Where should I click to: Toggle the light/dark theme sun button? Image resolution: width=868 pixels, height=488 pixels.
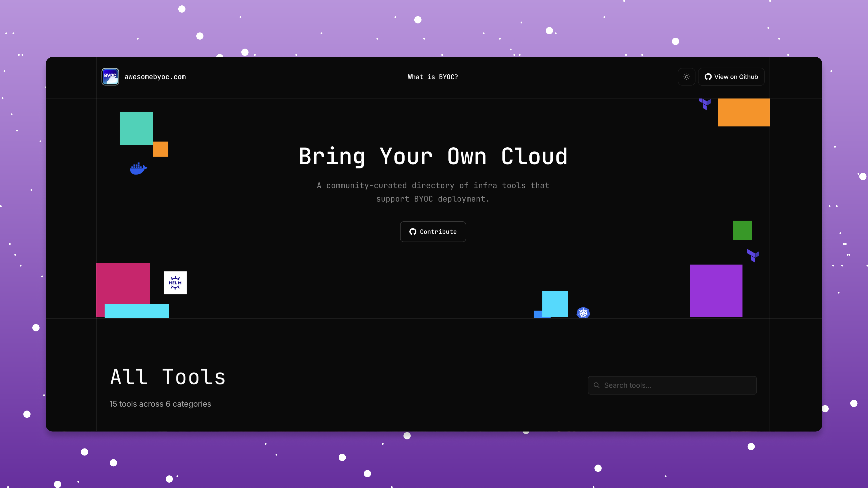pyautogui.click(x=686, y=77)
